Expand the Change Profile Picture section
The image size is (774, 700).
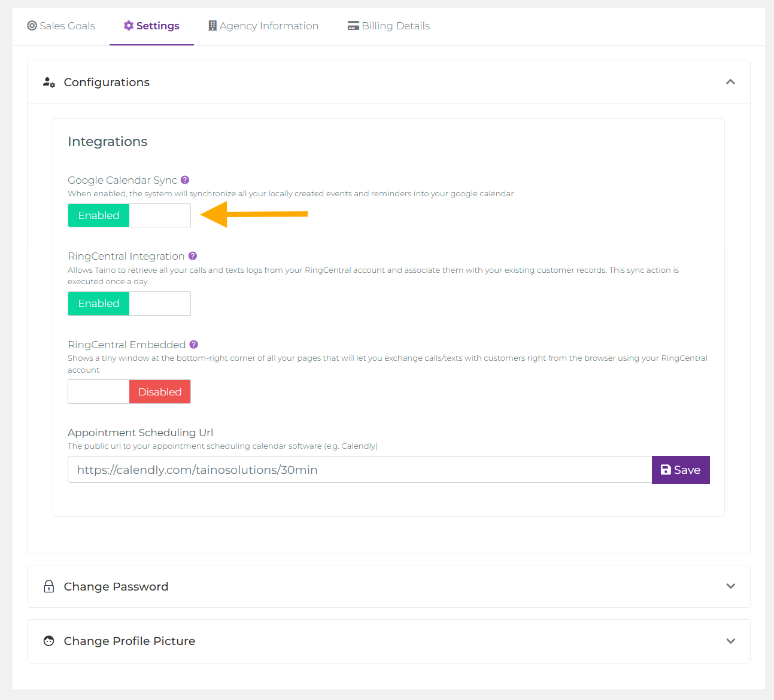point(730,641)
